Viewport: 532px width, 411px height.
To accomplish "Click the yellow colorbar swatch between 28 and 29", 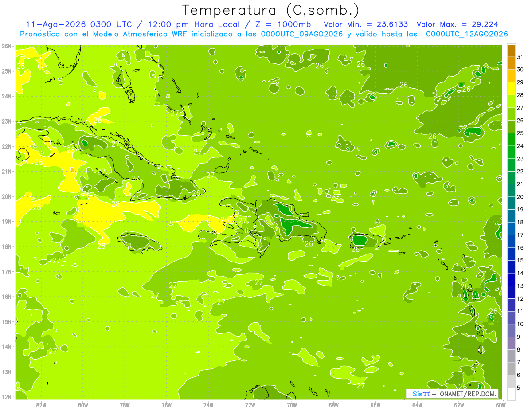I will click(x=511, y=88).
